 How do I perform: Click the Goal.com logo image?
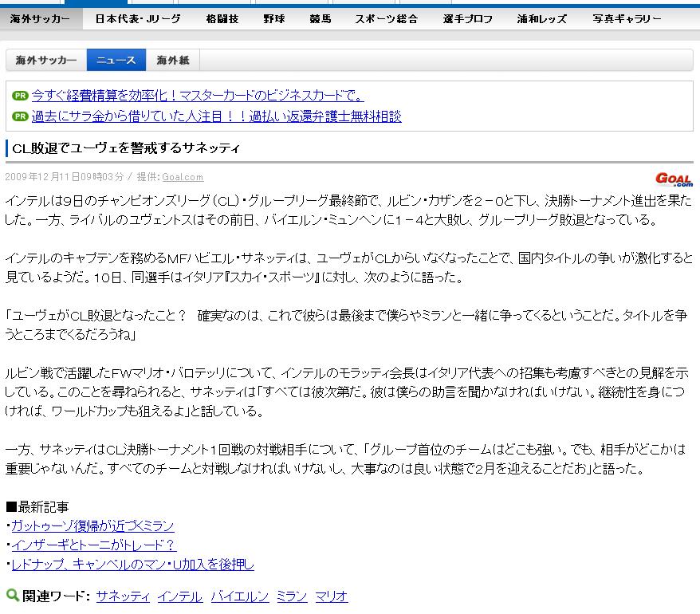pos(674,179)
